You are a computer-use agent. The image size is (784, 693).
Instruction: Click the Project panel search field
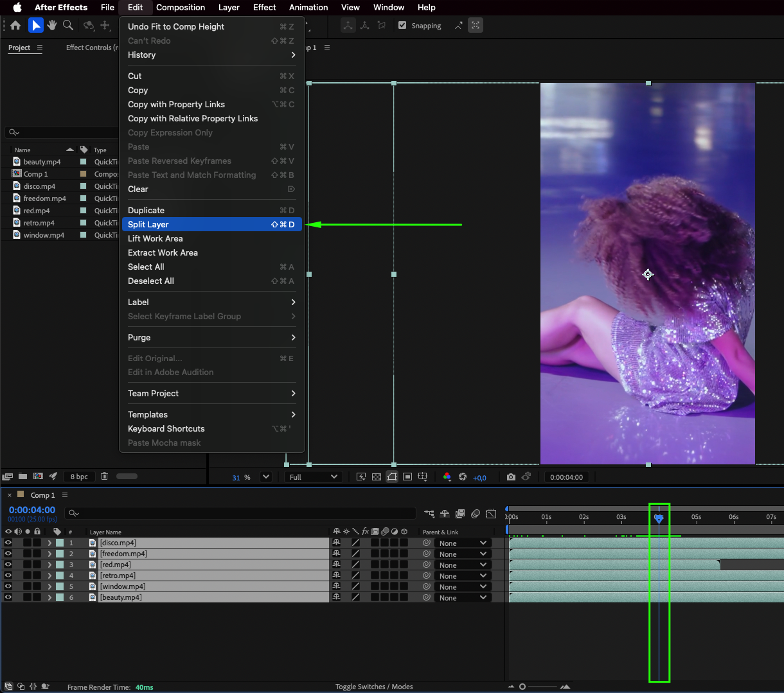pos(61,132)
